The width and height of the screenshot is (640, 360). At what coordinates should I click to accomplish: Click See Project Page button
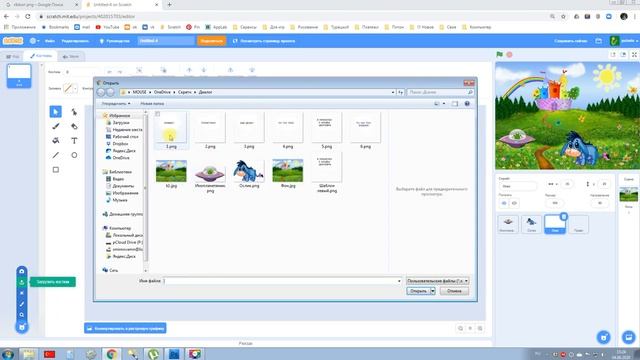click(x=264, y=41)
